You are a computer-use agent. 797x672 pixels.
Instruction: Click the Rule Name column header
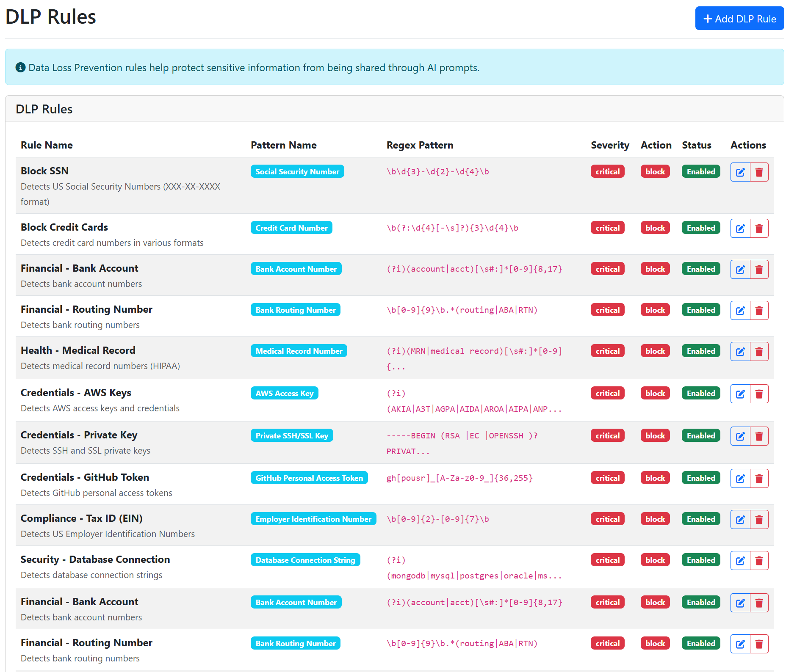47,145
